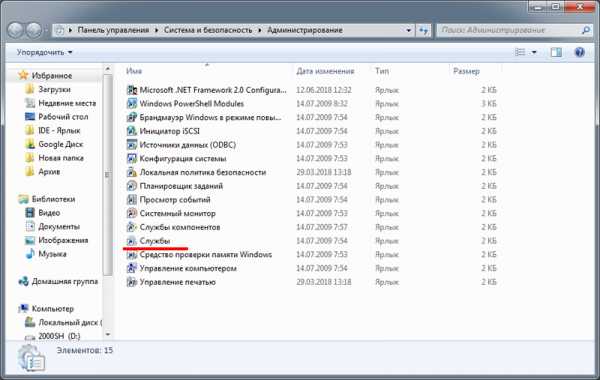This screenshot has height=380, width=600.
Task: Go back with the back arrow
Action: tap(16, 30)
